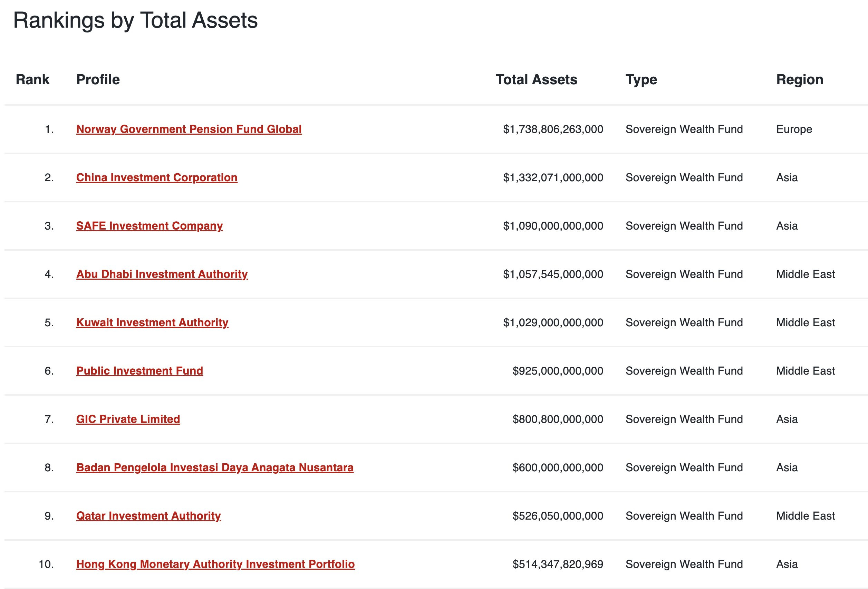Click the Rankings by Total Assets heading
Image resolution: width=868 pixels, height=589 pixels.
click(135, 20)
